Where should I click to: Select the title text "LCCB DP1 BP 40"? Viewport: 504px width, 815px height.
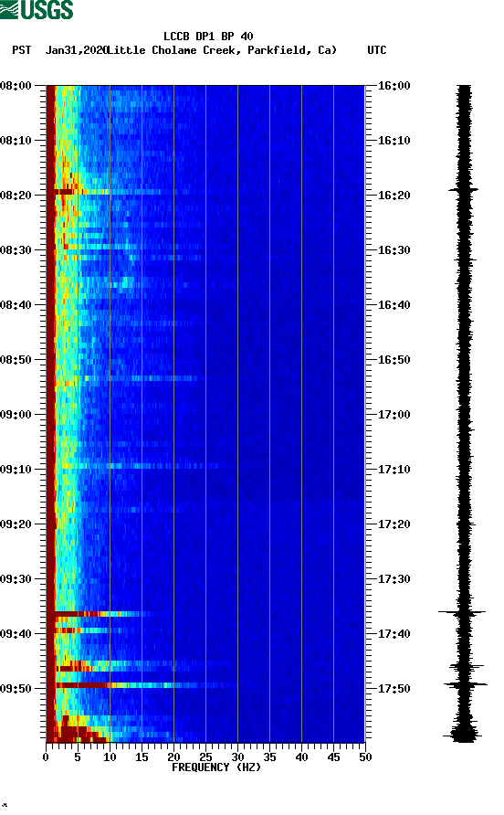click(x=208, y=37)
